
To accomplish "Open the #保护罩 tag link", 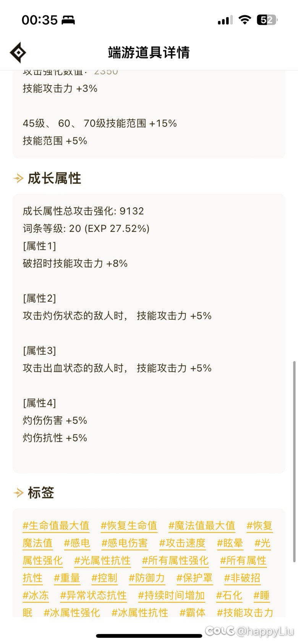I will [x=194, y=578].
